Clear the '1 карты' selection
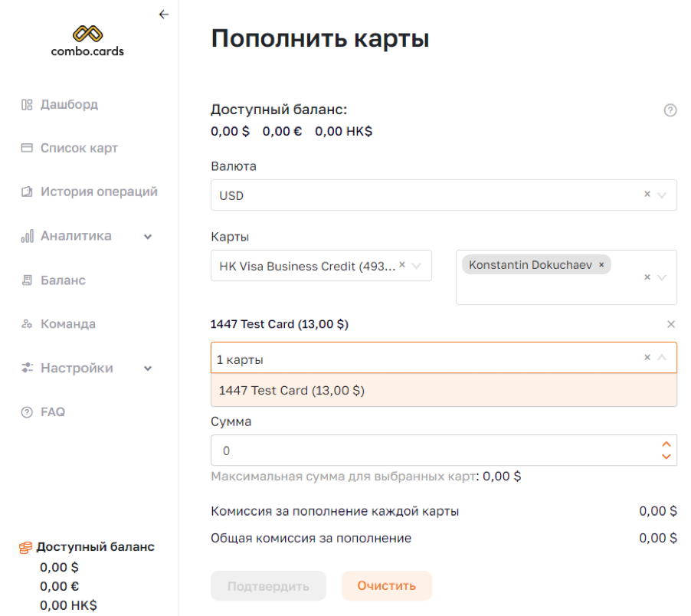 click(x=647, y=357)
